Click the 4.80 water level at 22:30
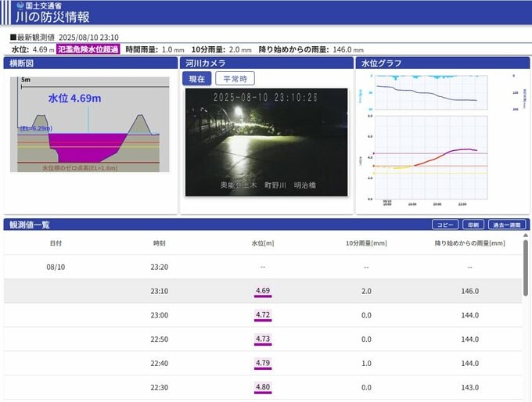Screen dimensions: 532x402 [x=263, y=387]
